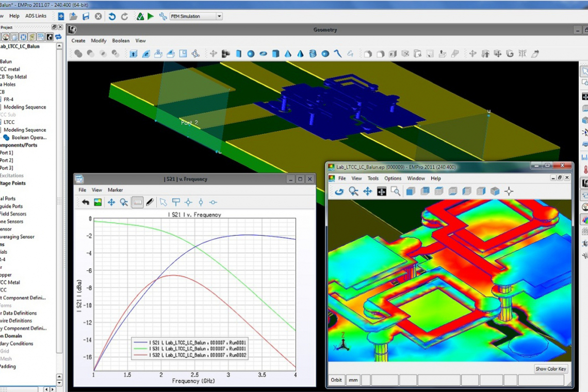Viewport: 588px width, 392px height.
Task: Click the zoom magnifier in field viewer toolbar
Action: [353, 191]
